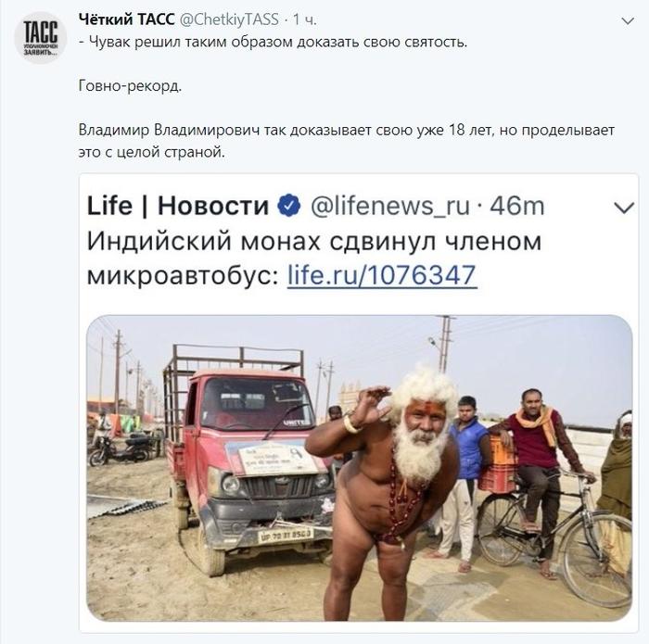Open the embedded photo of the red truck
The height and width of the screenshot is (644, 649).
pyautogui.click(x=360, y=468)
